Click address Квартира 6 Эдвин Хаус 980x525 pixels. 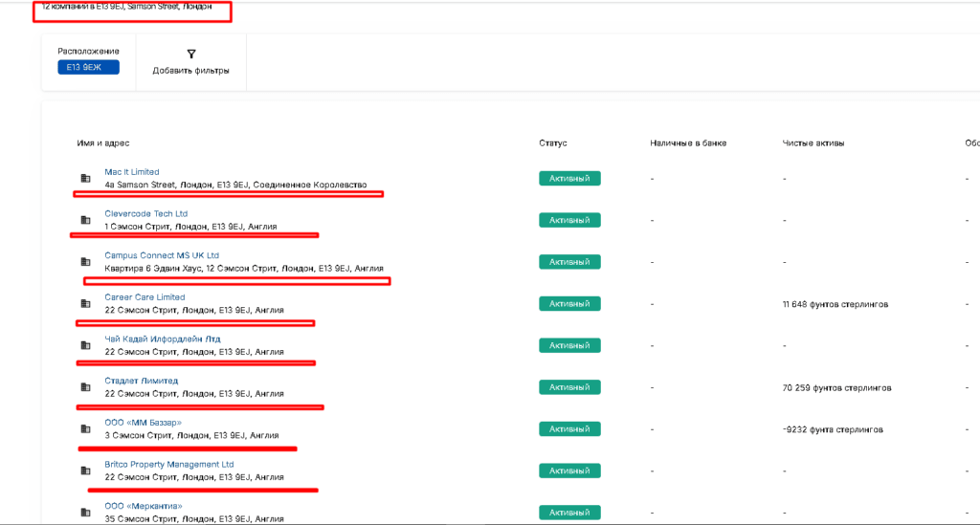tap(244, 269)
